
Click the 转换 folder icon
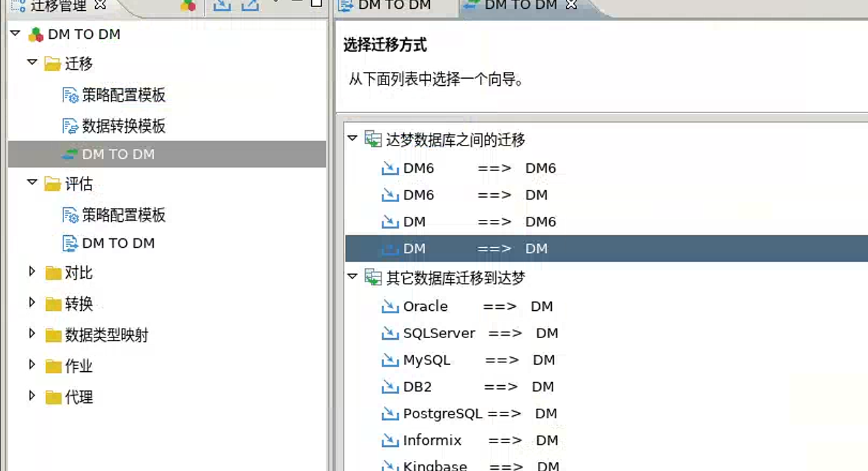click(x=53, y=304)
